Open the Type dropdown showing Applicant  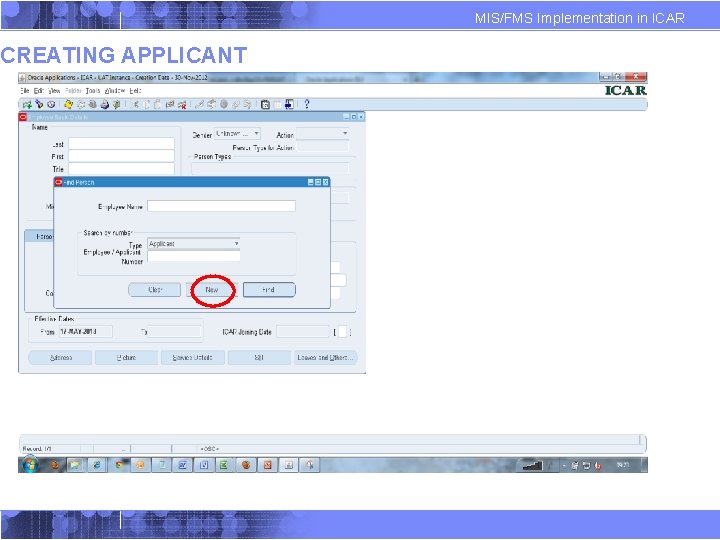coord(194,244)
